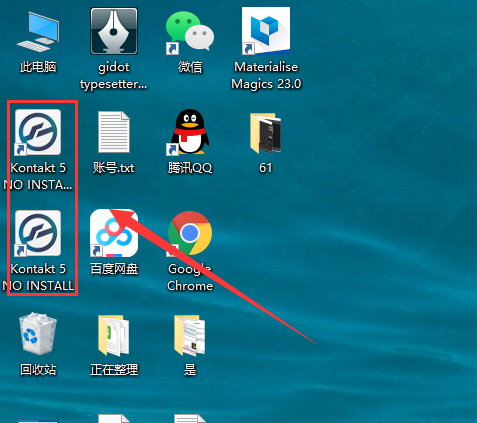Screen dimensions: 477x423
Task: Select the folder named 61
Action: point(266,133)
